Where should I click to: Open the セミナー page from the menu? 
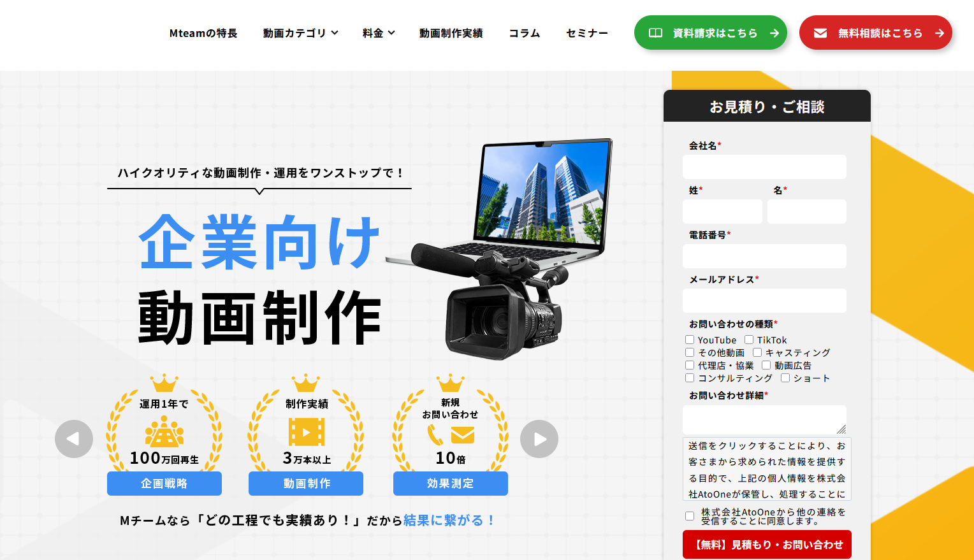(587, 33)
